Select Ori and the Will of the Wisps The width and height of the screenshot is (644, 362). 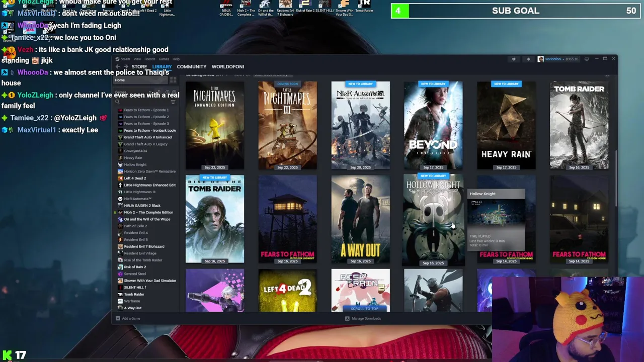[147, 219]
